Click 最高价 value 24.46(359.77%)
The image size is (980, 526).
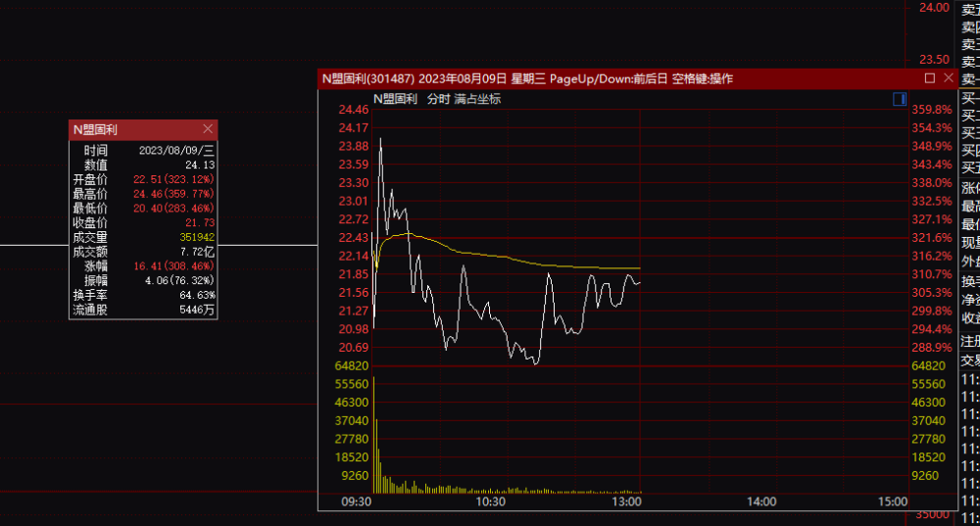click(x=173, y=194)
